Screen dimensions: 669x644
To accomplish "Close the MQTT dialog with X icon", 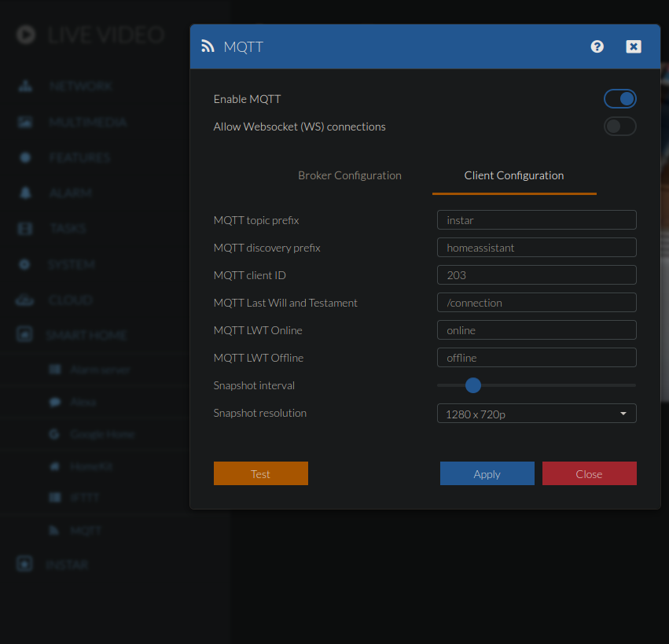I will [x=634, y=46].
